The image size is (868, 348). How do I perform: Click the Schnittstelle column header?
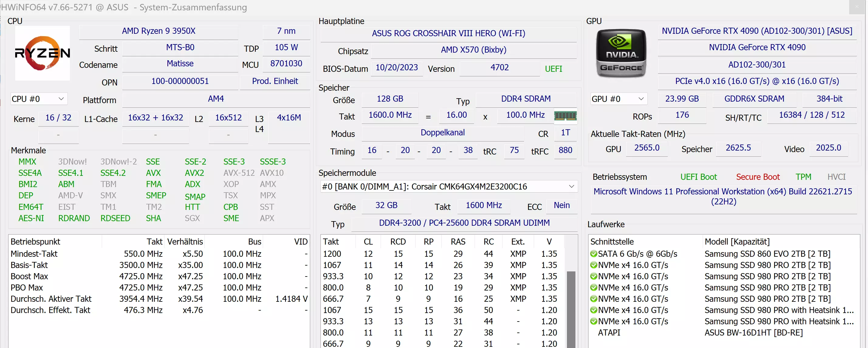pos(645,241)
